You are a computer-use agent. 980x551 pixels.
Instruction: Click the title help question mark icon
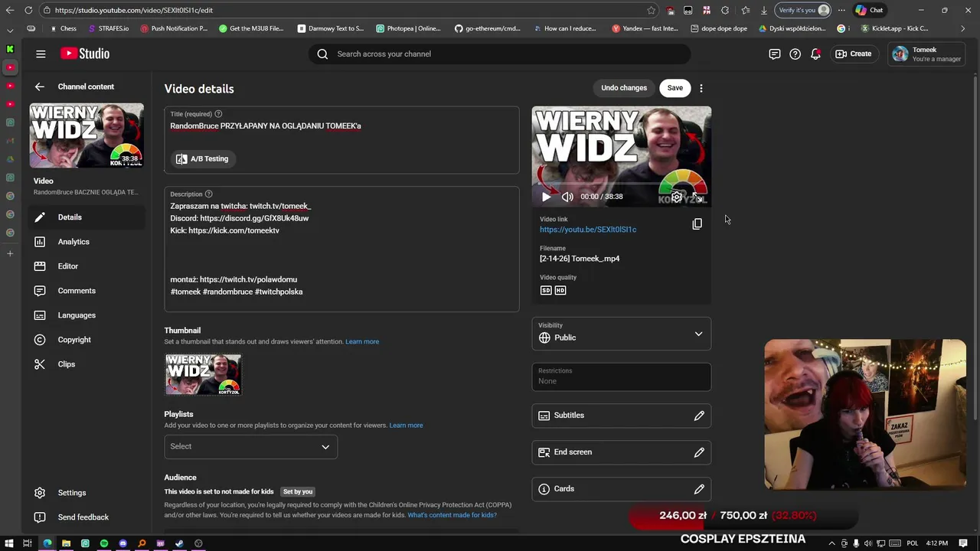tap(218, 114)
